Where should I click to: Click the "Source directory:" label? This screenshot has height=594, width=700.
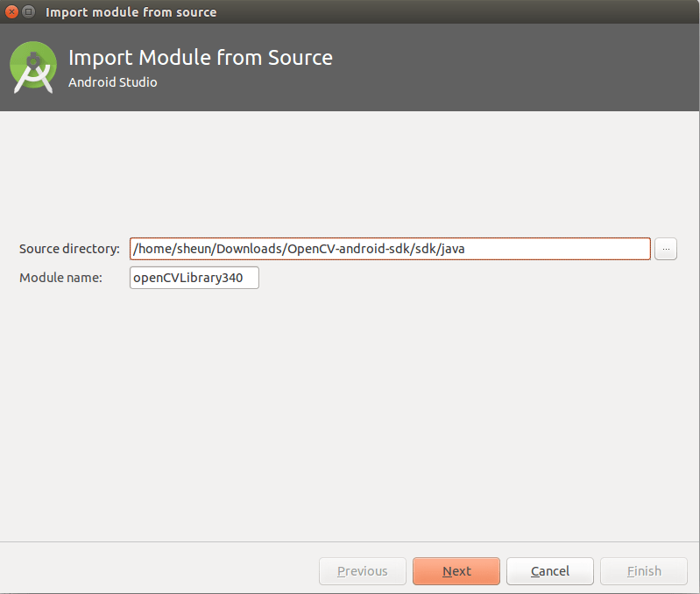point(69,249)
